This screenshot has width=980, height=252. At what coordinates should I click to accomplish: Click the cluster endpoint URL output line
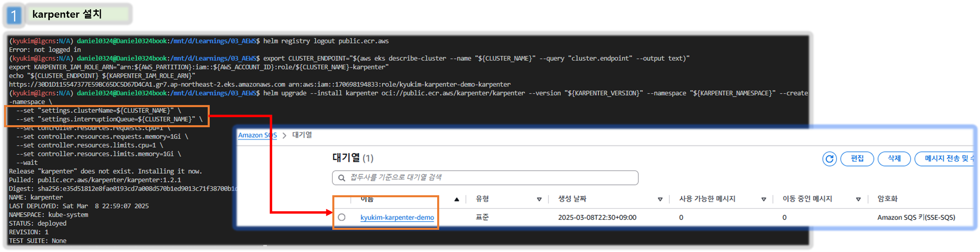[x=260, y=85]
